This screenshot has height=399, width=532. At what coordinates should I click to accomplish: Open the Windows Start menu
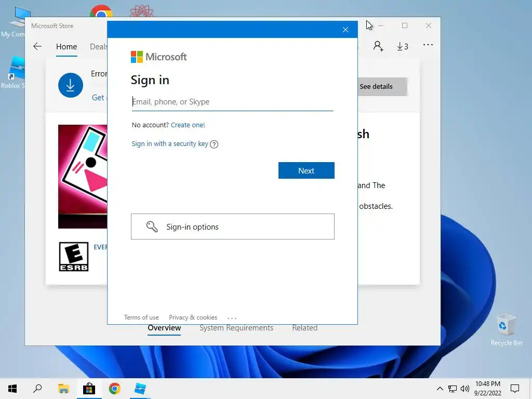[x=12, y=389]
